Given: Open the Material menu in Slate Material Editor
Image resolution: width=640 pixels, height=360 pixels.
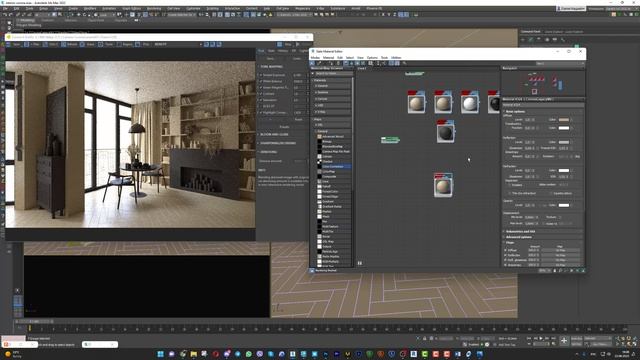Looking at the screenshot, I should [x=328, y=58].
